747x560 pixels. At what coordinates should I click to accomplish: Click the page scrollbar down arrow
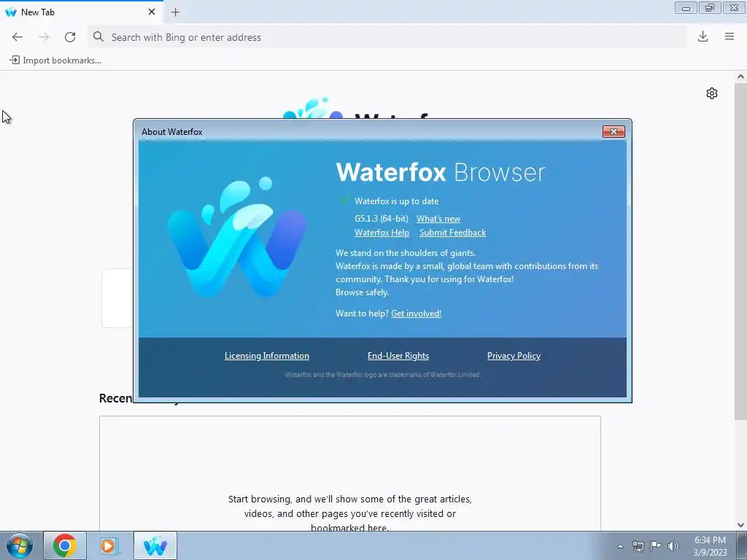click(740, 525)
